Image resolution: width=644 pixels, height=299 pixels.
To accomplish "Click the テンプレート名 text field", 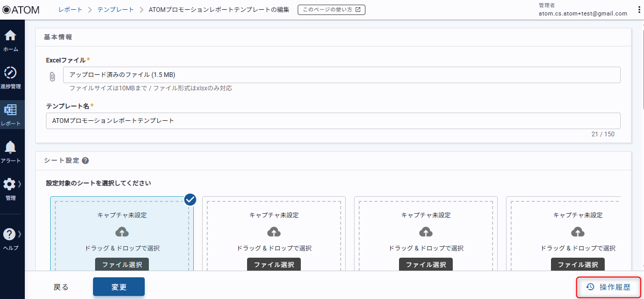I will (x=333, y=121).
